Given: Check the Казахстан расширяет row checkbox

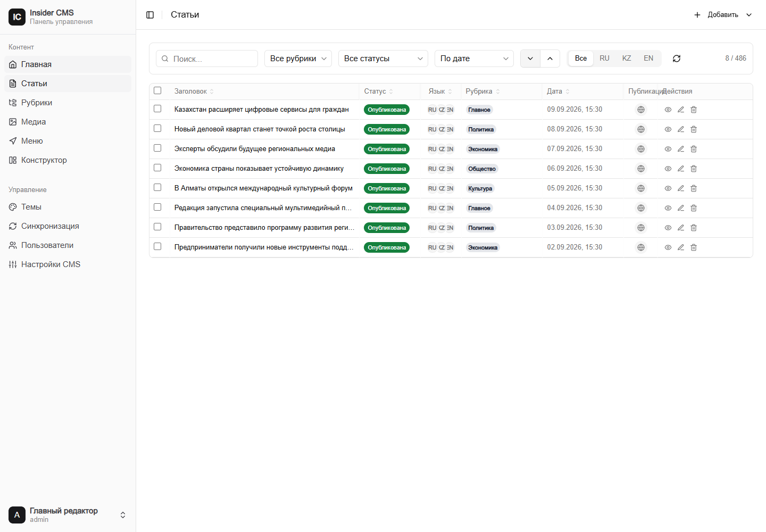Looking at the screenshot, I should click(x=157, y=109).
